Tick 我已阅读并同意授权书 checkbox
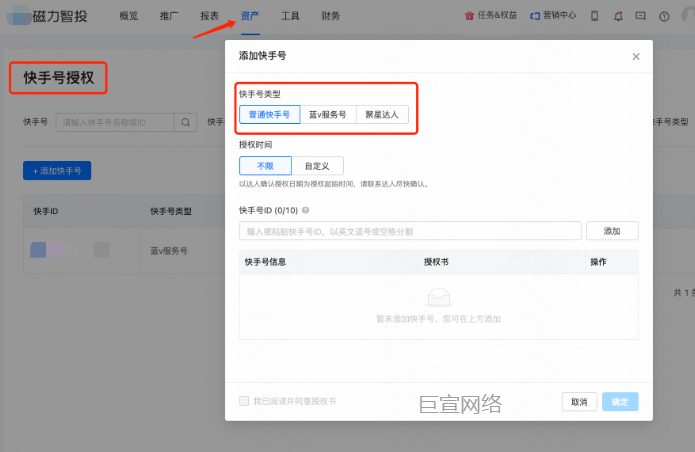This screenshot has width=695, height=452. 244,401
